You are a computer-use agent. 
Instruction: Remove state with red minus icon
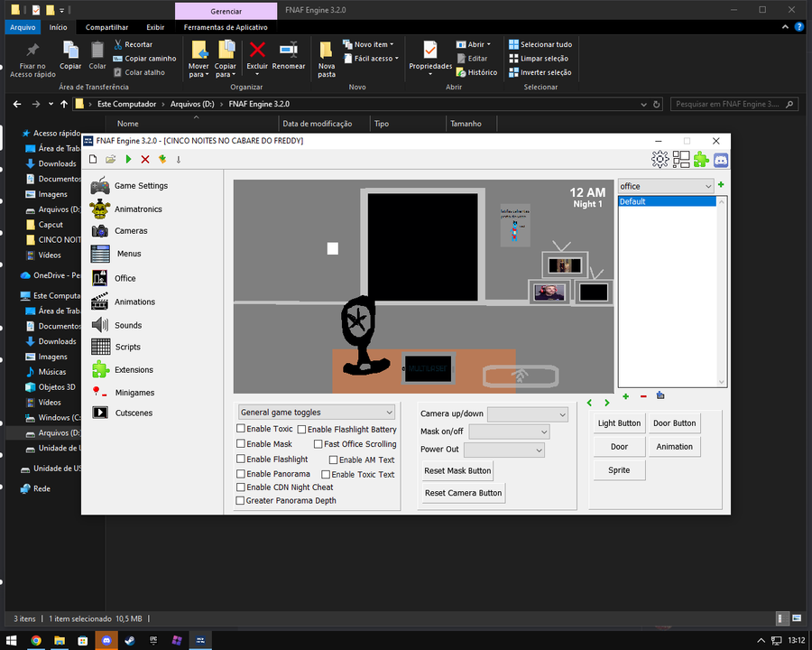pyautogui.click(x=643, y=396)
